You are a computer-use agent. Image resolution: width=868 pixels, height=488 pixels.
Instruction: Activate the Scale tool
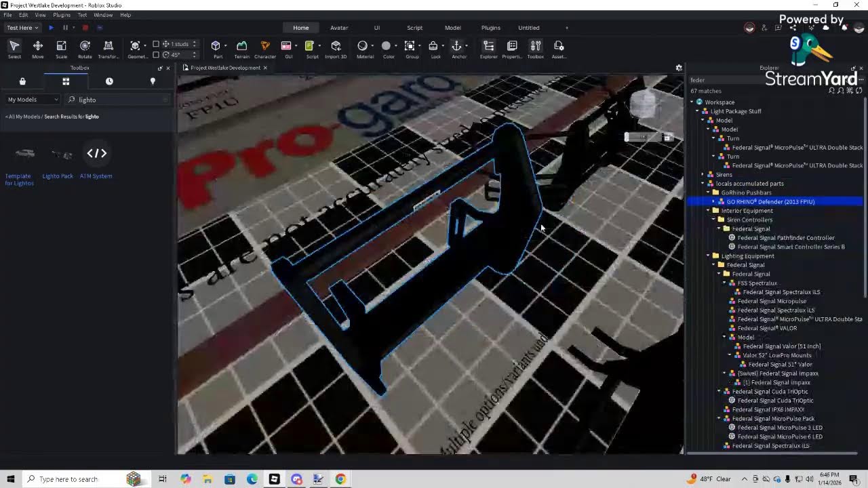click(61, 49)
